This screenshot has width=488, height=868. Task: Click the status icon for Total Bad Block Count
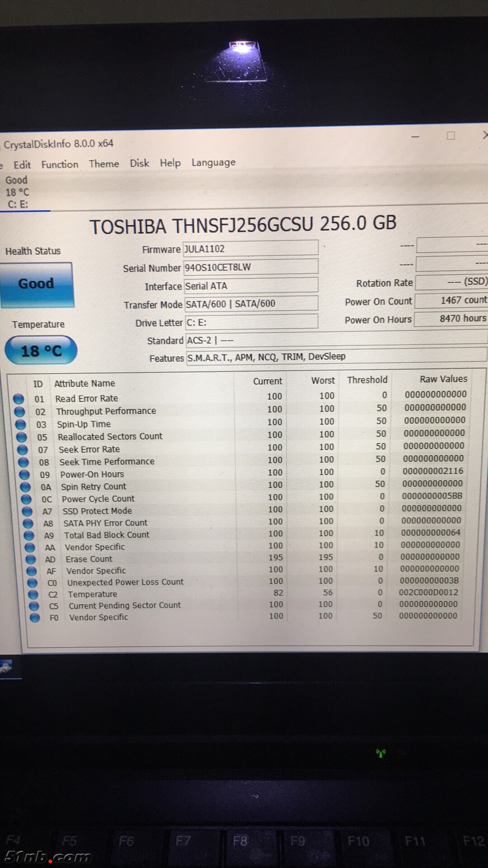[29, 535]
